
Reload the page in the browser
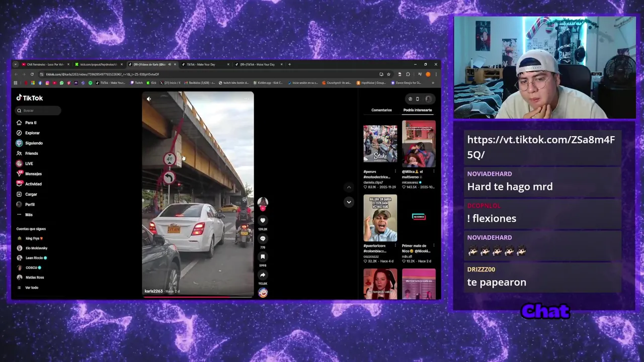(x=32, y=74)
